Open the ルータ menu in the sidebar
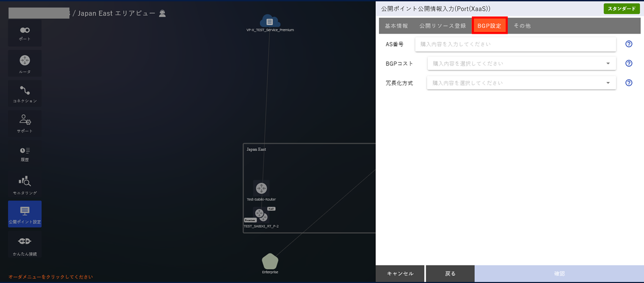The height and width of the screenshot is (283, 644). tap(25, 63)
